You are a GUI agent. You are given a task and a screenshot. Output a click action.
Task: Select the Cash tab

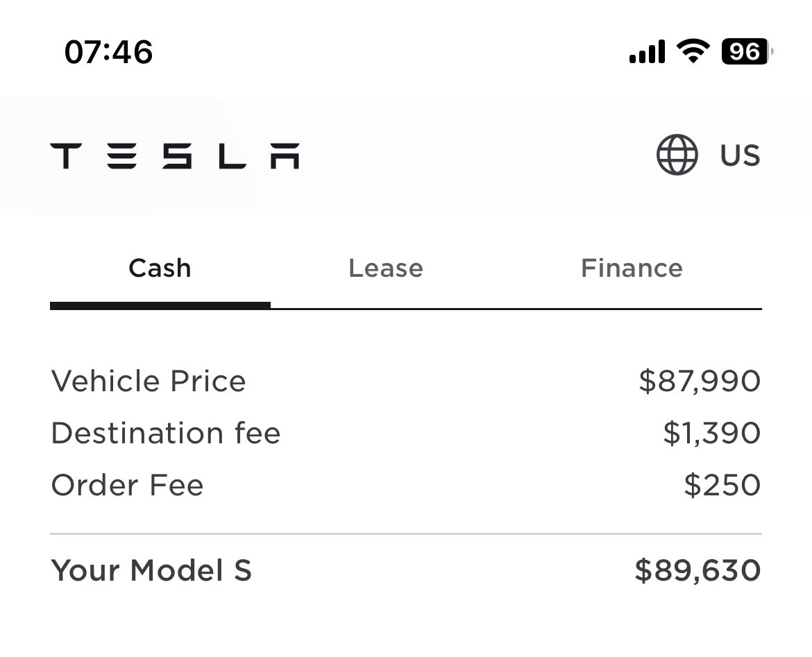pos(160,268)
